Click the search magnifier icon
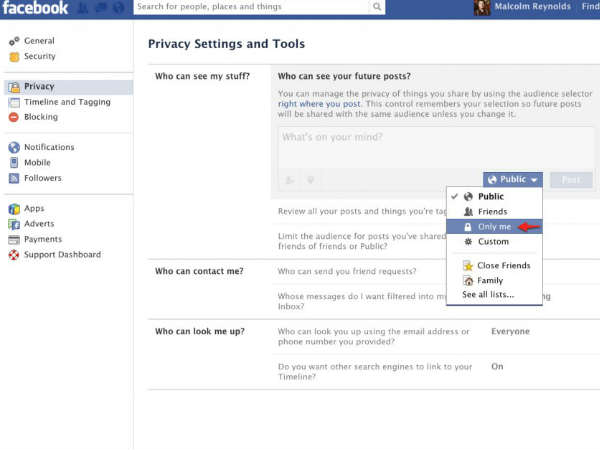This screenshot has width=600, height=450. tap(377, 7)
